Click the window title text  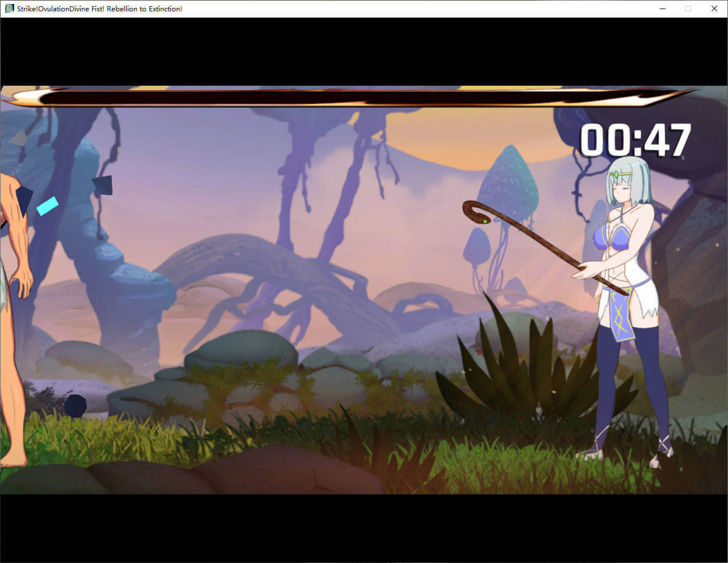99,9
